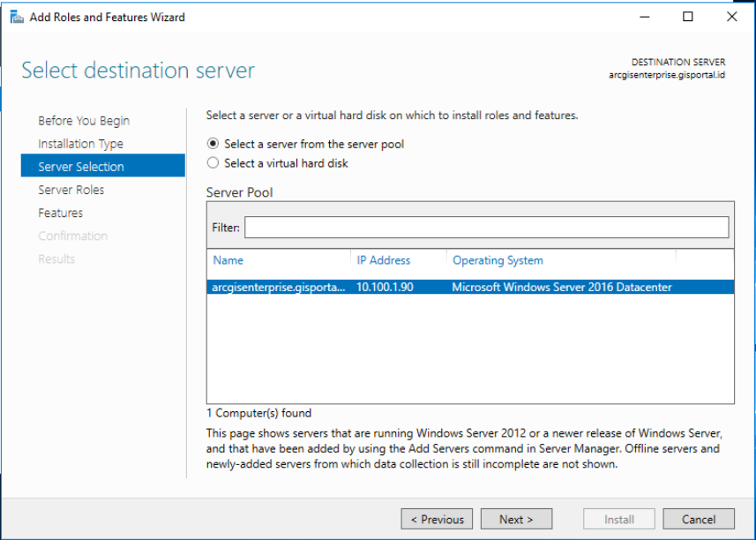Select the Server Selection step
Viewport: 756px width, 540px height.
coord(103,166)
